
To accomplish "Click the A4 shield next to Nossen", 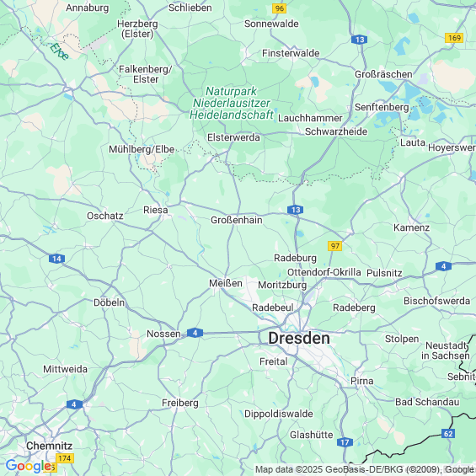I will tap(195, 333).
